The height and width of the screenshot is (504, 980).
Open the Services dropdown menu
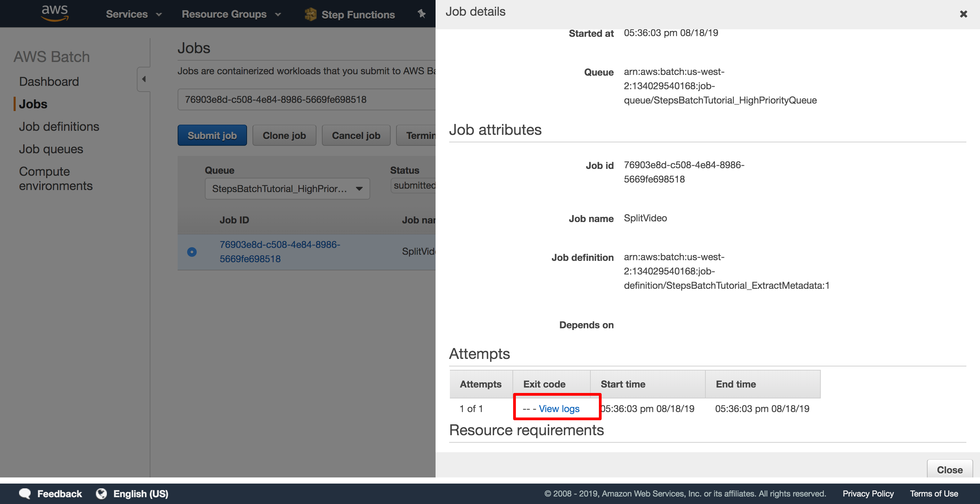[133, 14]
